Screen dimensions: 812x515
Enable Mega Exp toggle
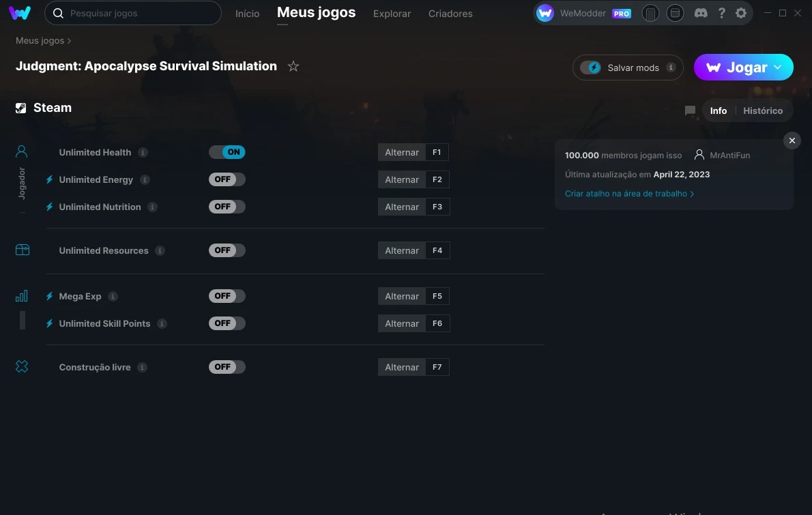click(227, 296)
